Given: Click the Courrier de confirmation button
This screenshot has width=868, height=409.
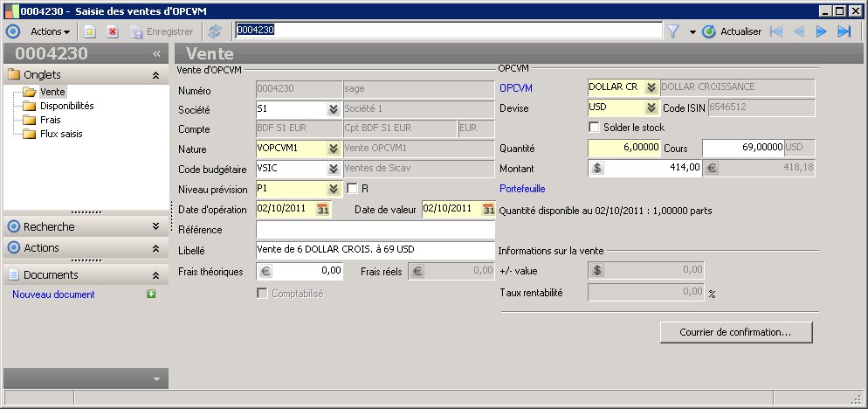Looking at the screenshot, I should tap(736, 332).
